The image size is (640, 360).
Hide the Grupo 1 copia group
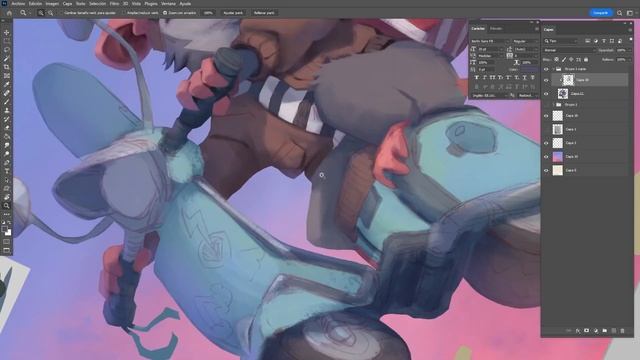[546, 69]
